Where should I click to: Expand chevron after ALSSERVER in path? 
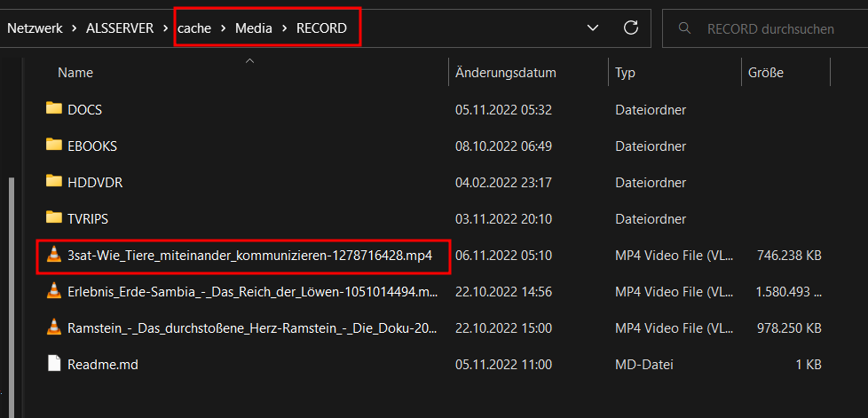[165, 28]
